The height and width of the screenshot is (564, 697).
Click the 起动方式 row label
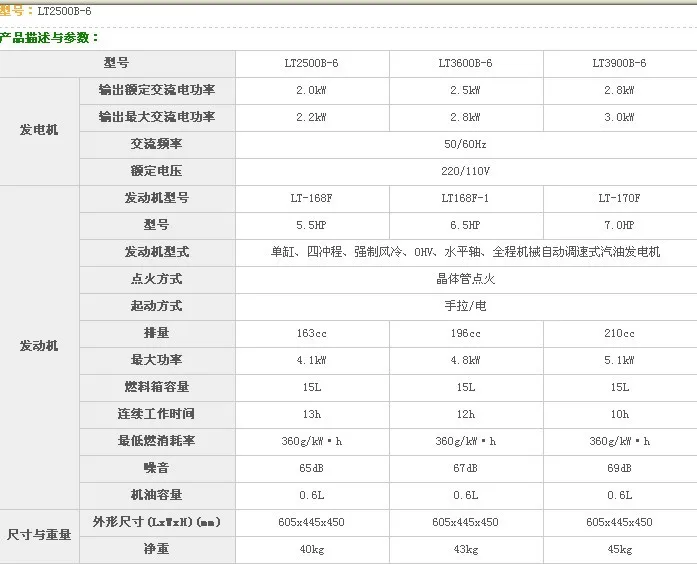pyautogui.click(x=156, y=306)
